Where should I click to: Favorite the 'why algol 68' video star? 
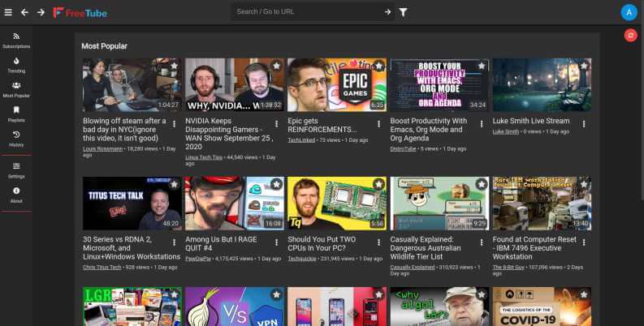tap(482, 294)
